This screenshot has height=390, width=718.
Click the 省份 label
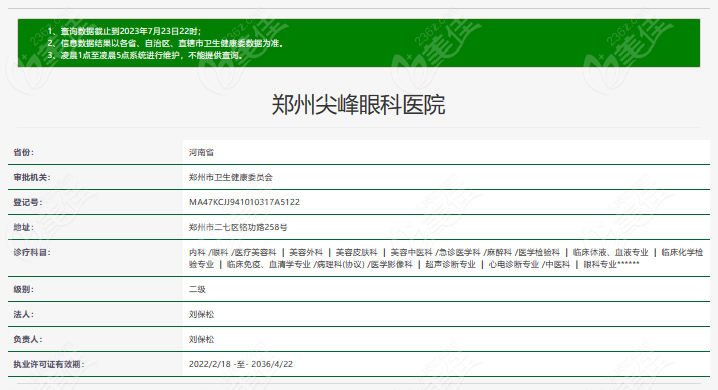click(x=23, y=152)
